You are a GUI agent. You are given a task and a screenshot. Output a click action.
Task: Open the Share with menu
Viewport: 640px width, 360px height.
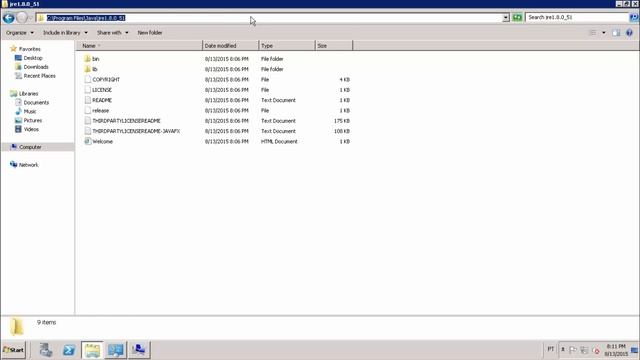click(112, 33)
